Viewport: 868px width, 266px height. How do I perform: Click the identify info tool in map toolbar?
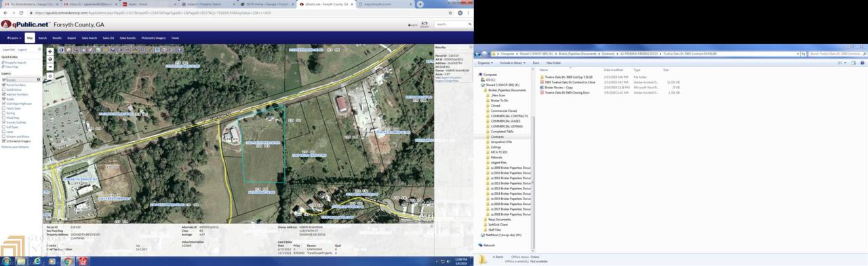point(62,50)
